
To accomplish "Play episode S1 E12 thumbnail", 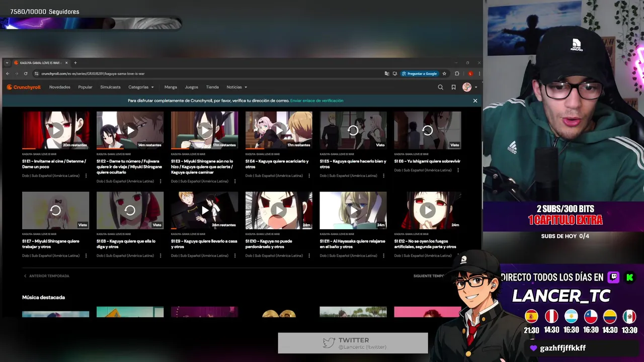I will click(x=428, y=210).
